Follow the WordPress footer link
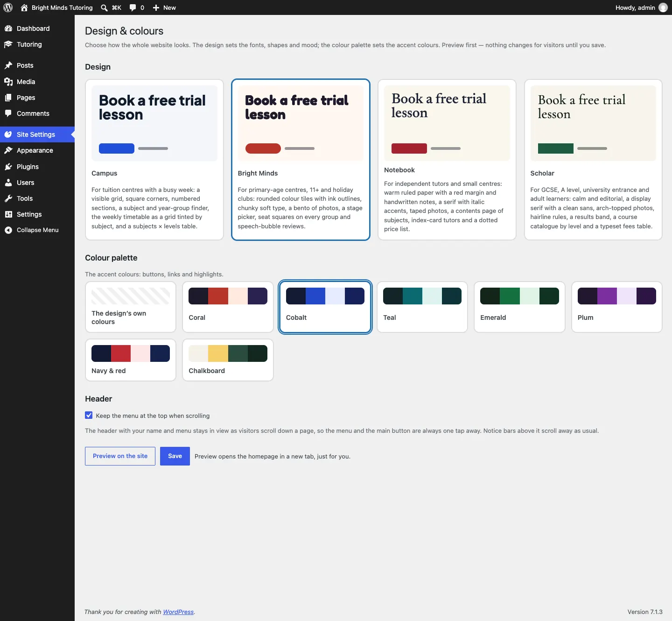Viewport: 672px width, 621px height. click(x=178, y=612)
